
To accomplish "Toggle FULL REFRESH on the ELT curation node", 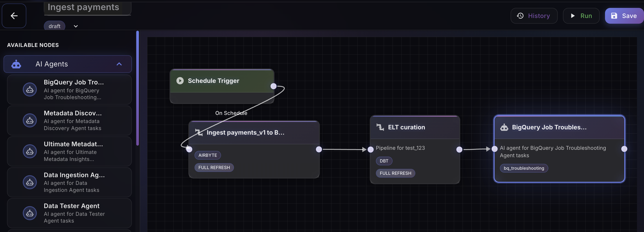I will click(395, 173).
